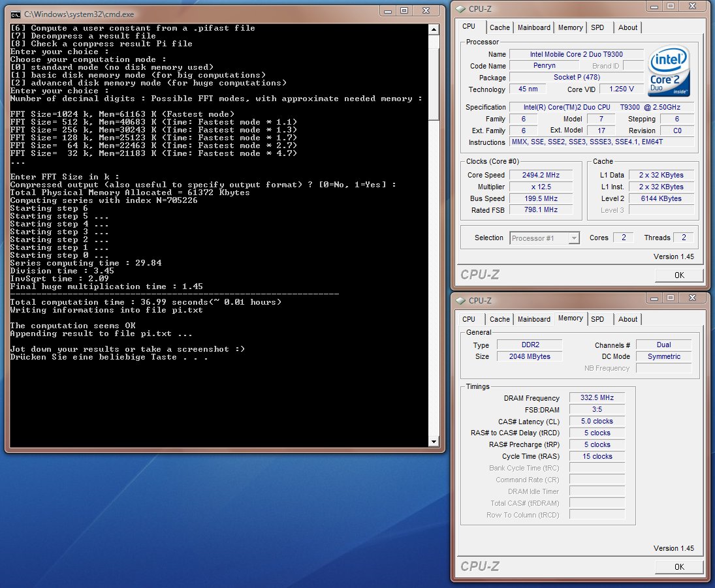The height and width of the screenshot is (588, 715).
Task: Click the Core Speed value 2494.2 MHz
Action: coord(541,175)
